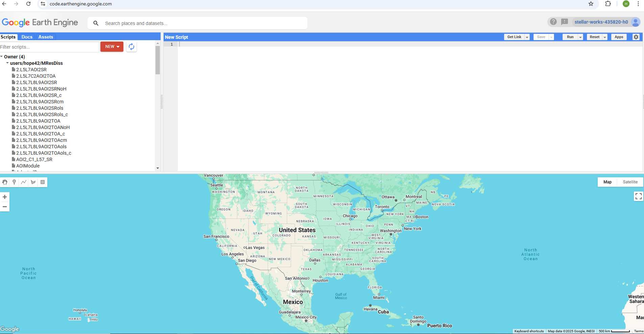The width and height of the screenshot is (644, 334).
Task: Click the refresh scripts icon
Action: pyautogui.click(x=132, y=47)
